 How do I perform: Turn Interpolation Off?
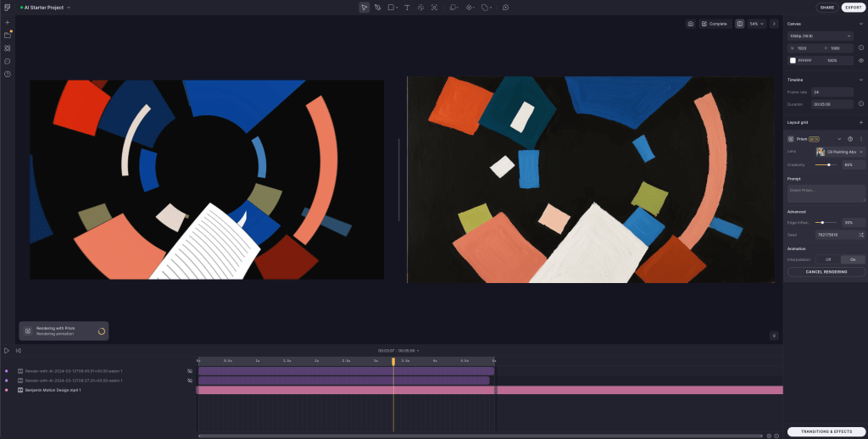click(x=828, y=259)
